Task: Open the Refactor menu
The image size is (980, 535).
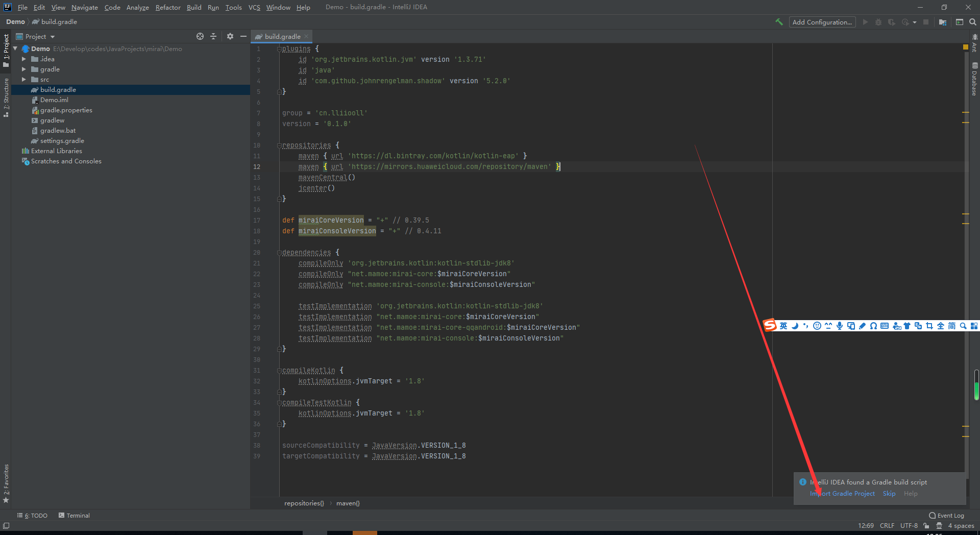Action: [168, 7]
